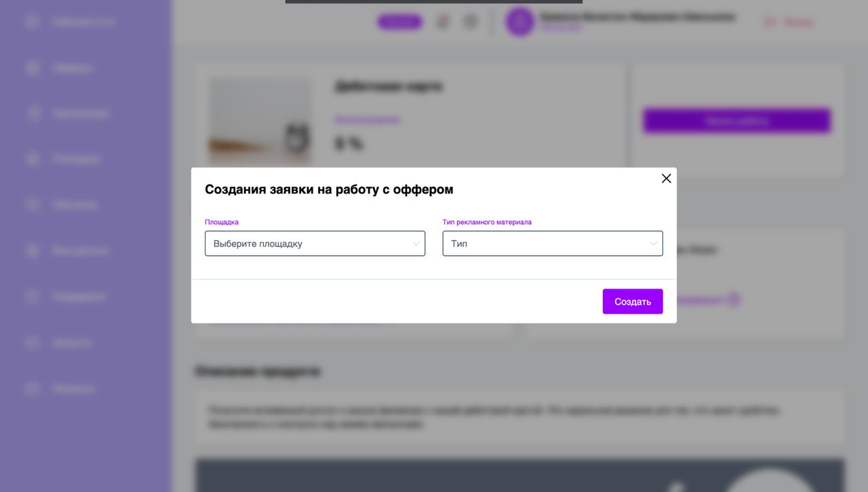Click the blurred product thumbnail image
868x492 pixels.
[260, 119]
